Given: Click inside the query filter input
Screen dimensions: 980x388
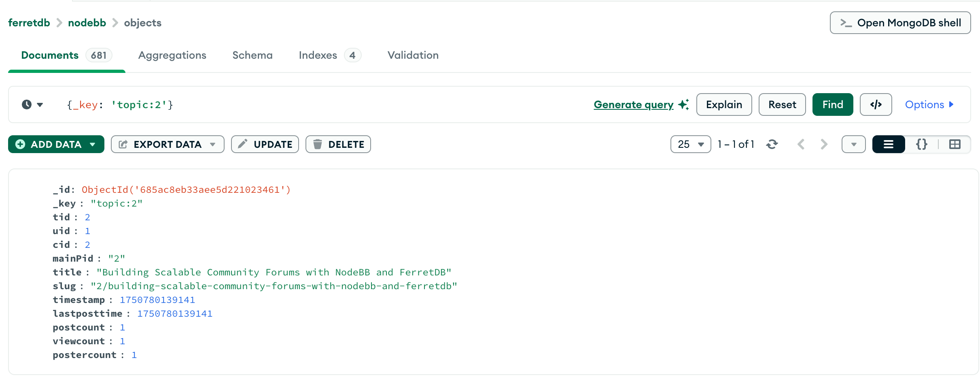Looking at the screenshot, I should [243, 104].
